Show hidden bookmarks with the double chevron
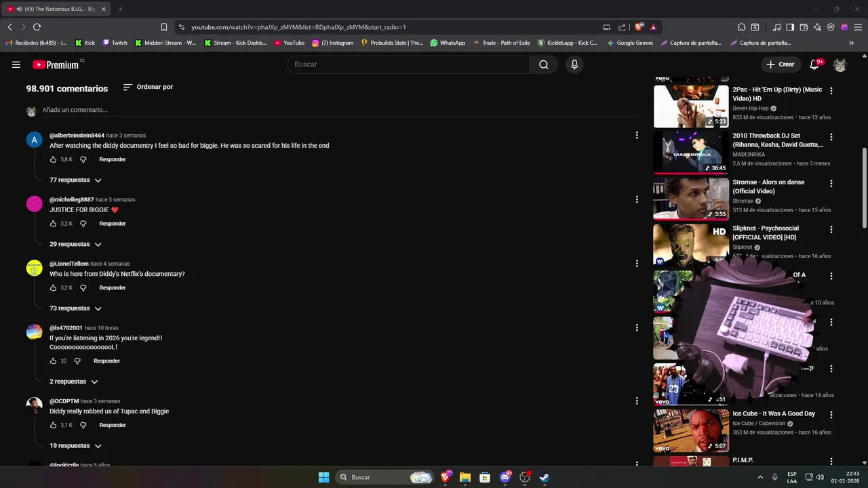The height and width of the screenshot is (488, 868). (x=851, y=43)
